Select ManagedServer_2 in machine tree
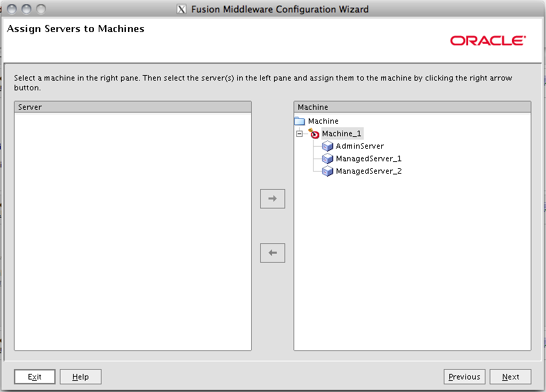This screenshot has width=546, height=392. click(369, 171)
